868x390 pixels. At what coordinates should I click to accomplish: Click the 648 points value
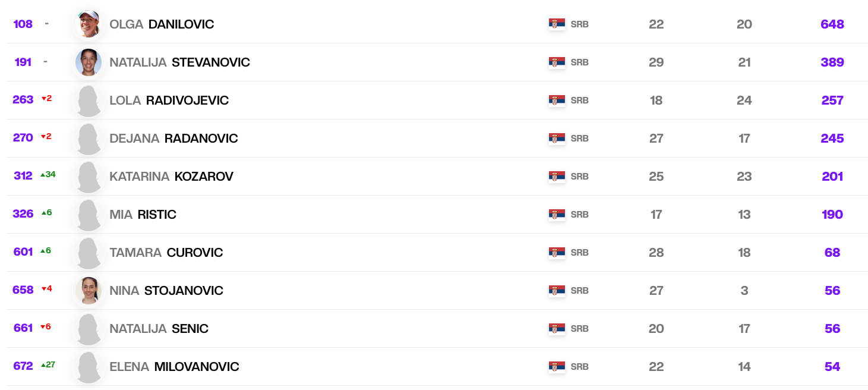point(832,24)
